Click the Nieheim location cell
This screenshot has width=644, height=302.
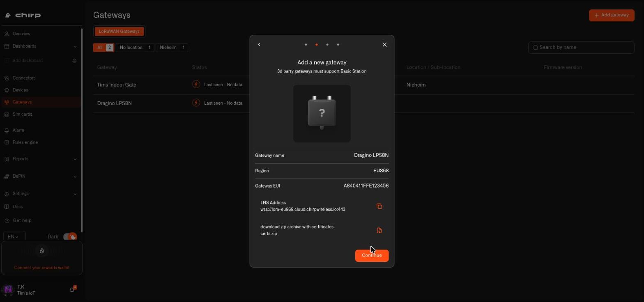(416, 85)
